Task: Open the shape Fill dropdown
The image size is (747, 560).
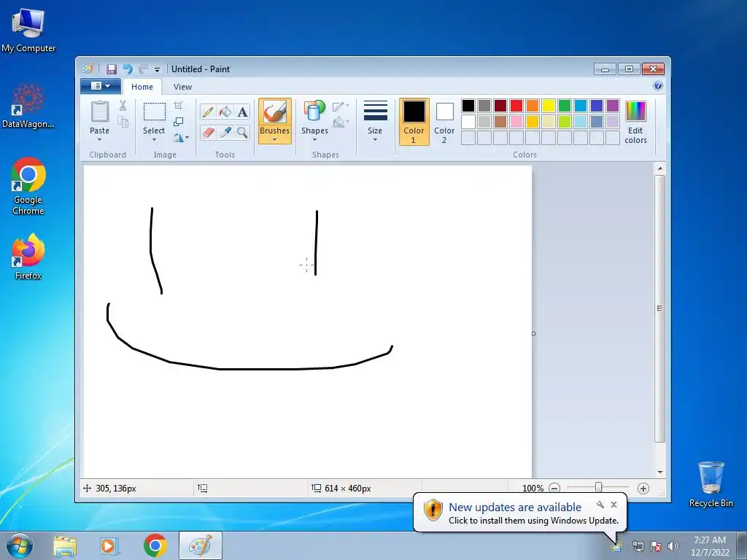Action: pyautogui.click(x=341, y=122)
